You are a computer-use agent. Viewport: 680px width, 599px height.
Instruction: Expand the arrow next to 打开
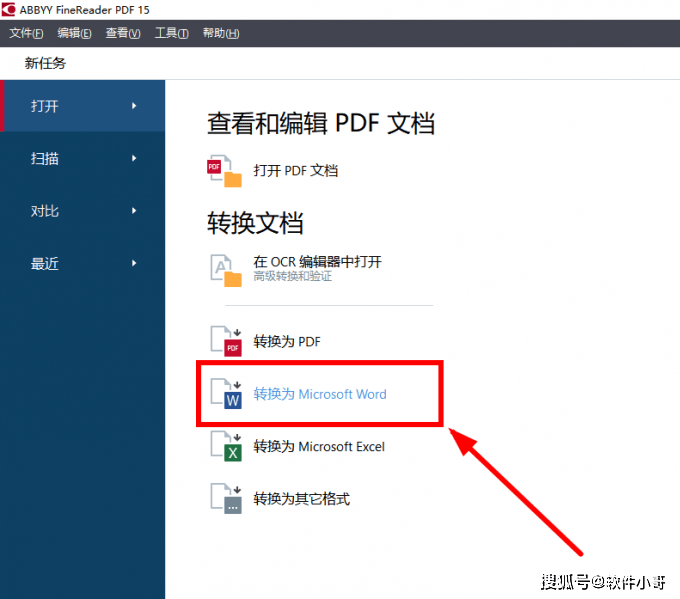click(x=134, y=106)
